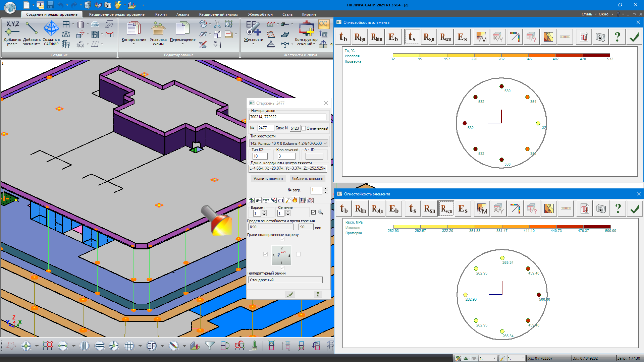The width and height of the screenshot is (644, 362).
Task: Toggle the 'Отмеченный' checkbox
Action: (304, 128)
